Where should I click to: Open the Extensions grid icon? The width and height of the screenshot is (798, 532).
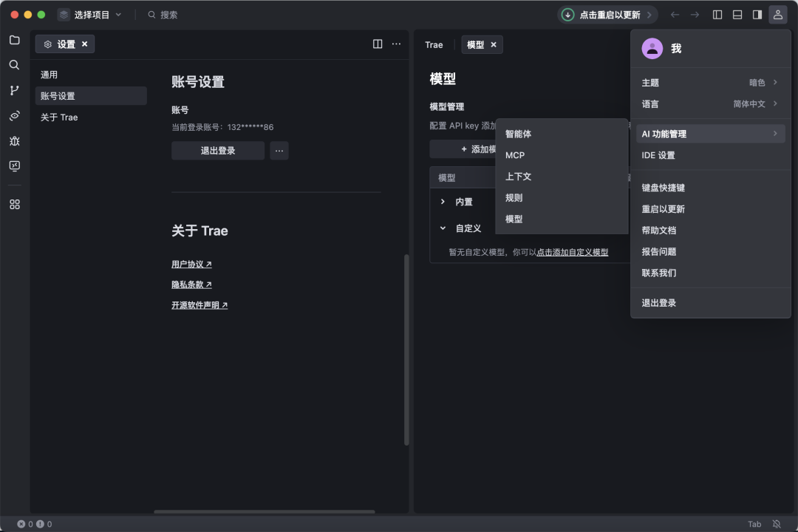pos(15,204)
